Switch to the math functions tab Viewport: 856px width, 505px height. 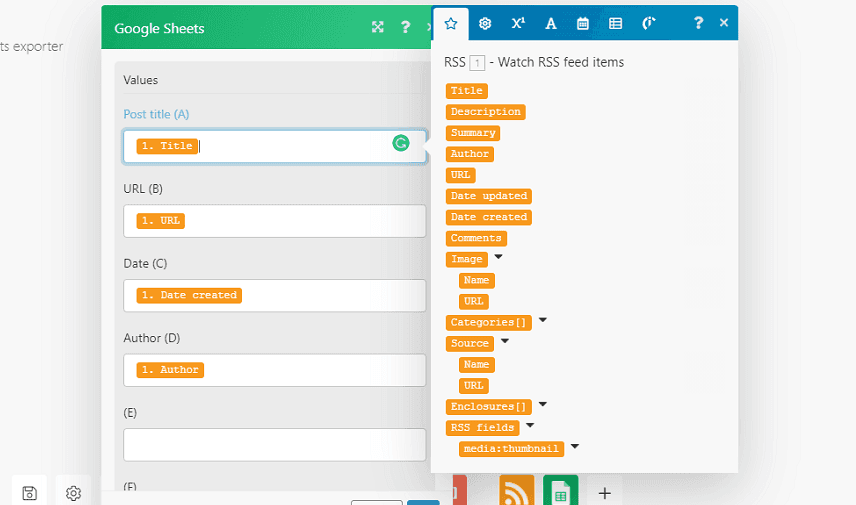[517, 23]
